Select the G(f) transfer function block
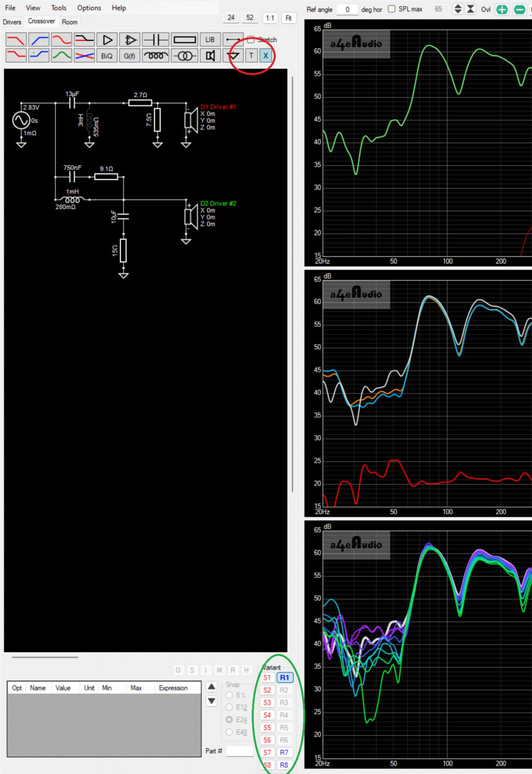532x774 pixels. (x=129, y=56)
